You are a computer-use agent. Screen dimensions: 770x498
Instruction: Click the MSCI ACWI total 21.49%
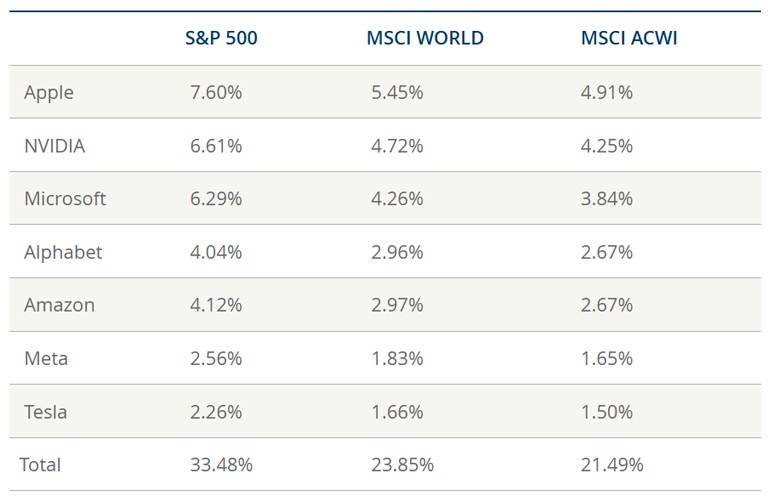pos(612,465)
